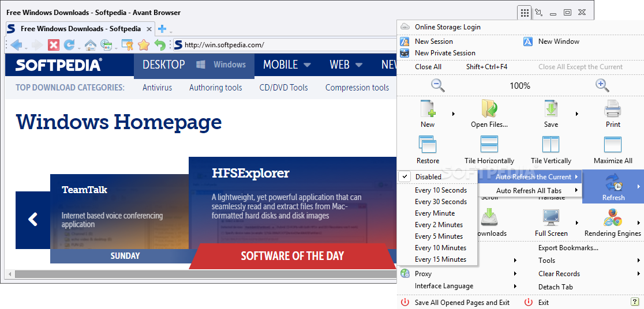Click the Save icon with green arrow
The height and width of the screenshot is (309, 644).
tap(551, 109)
